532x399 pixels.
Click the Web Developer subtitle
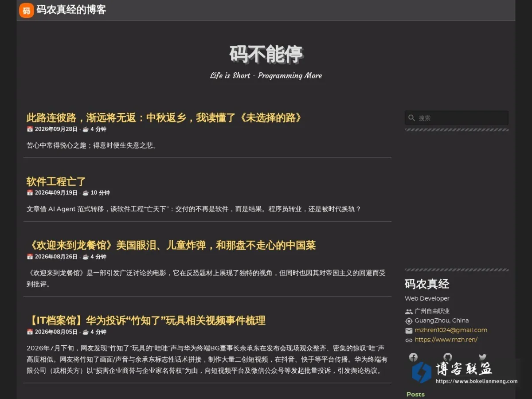(x=427, y=299)
